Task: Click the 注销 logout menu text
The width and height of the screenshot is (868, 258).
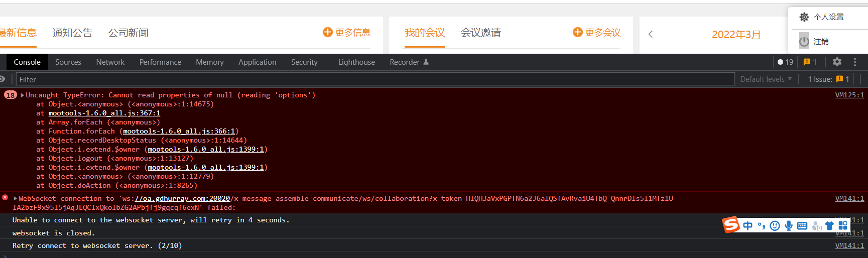Action: (x=821, y=42)
